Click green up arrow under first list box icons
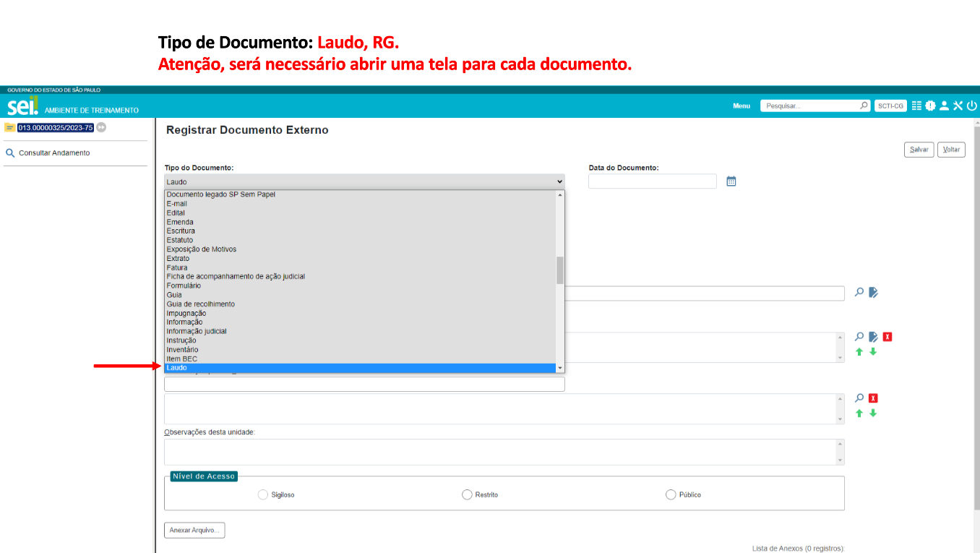Screen dimensions: 980x553 coord(859,352)
